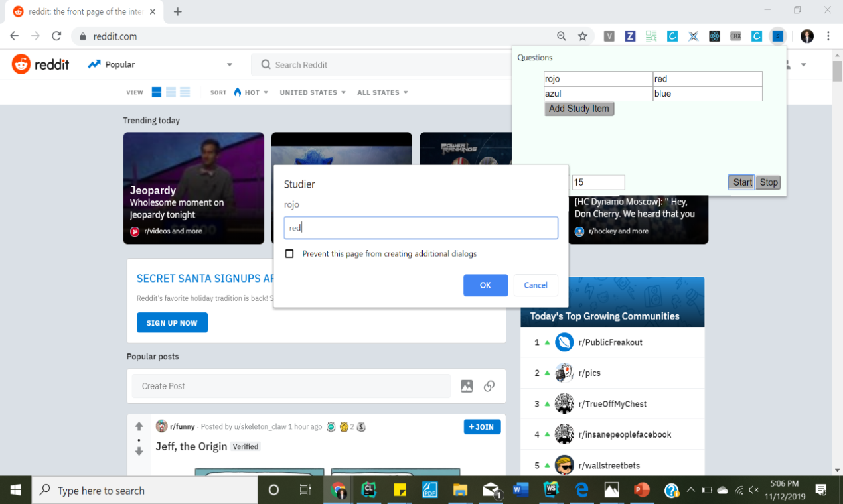This screenshot has width=843, height=504.
Task: Select the card view layout icon
Action: tap(157, 92)
